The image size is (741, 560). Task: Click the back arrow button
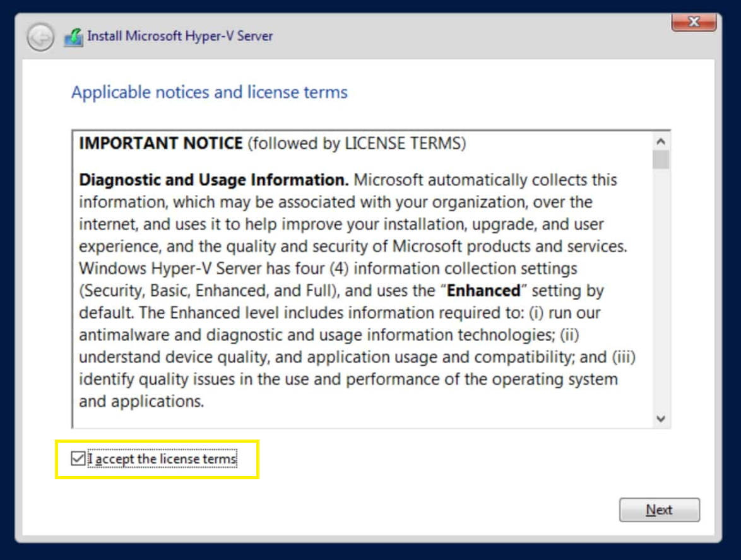click(x=40, y=37)
